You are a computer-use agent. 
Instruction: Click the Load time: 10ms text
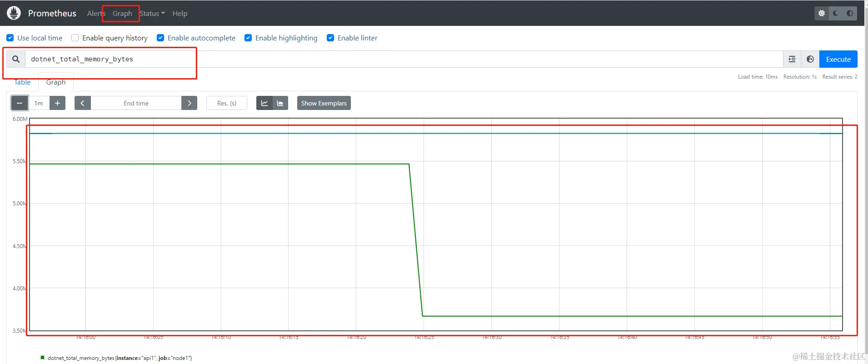[758, 77]
